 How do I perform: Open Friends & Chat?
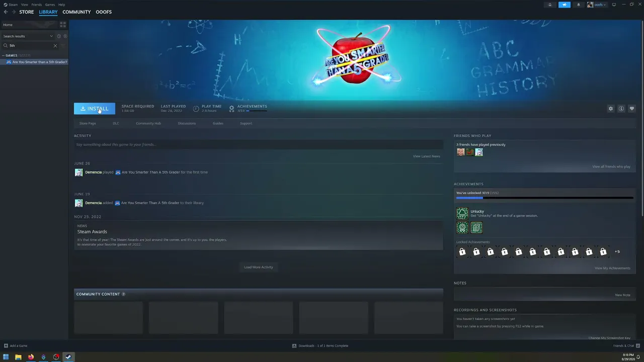tap(626, 346)
